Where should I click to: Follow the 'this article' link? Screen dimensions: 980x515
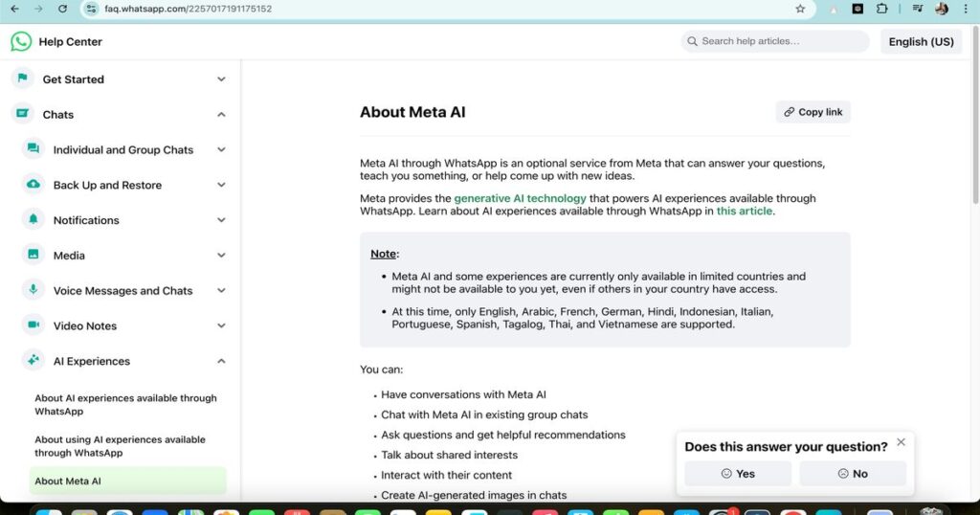coord(745,211)
